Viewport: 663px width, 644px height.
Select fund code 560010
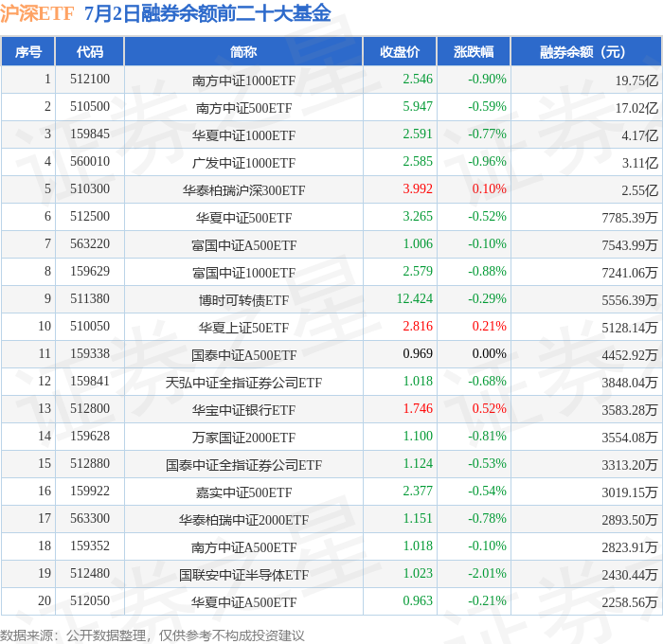pyautogui.click(x=90, y=162)
